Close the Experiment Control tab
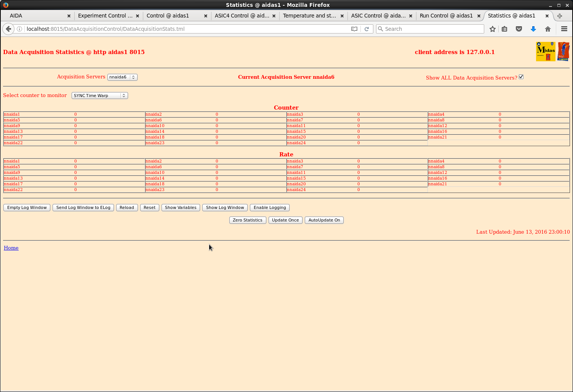Screen dimensions: 573x392 [138, 16]
